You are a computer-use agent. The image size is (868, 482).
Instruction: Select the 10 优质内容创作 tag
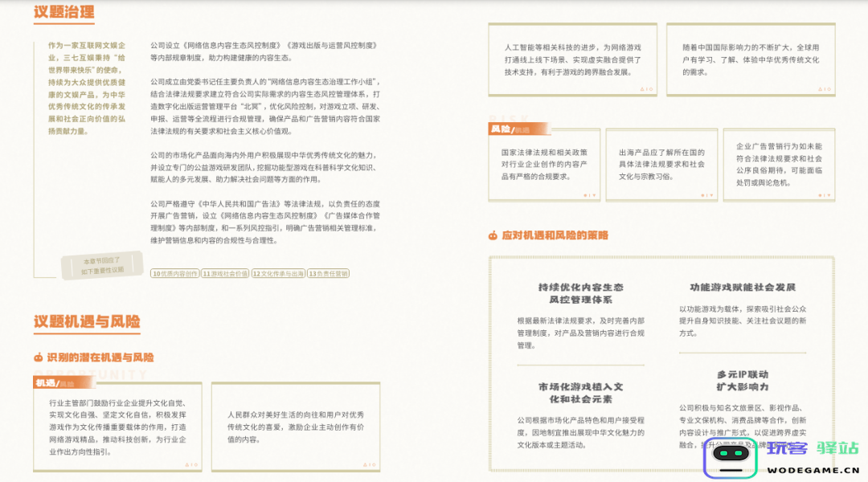175,273
